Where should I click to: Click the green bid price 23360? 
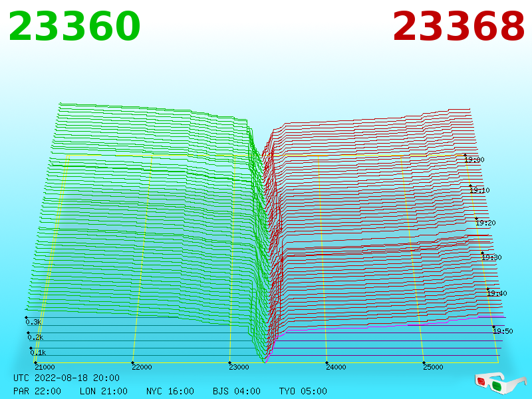(74, 27)
